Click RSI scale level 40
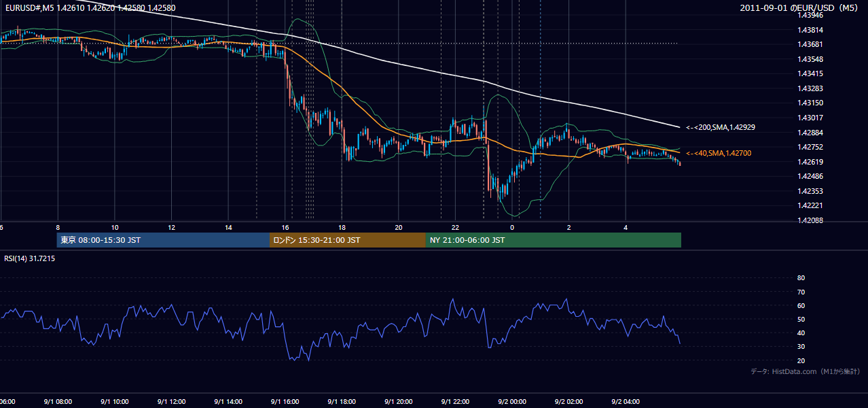Viewport: 868px width, 408px height. click(x=801, y=333)
